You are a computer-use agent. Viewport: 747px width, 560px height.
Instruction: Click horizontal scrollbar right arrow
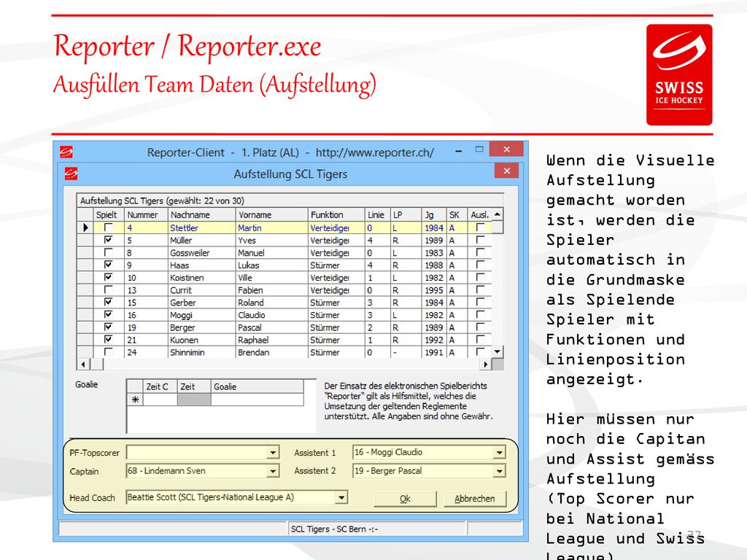pyautogui.click(x=485, y=365)
